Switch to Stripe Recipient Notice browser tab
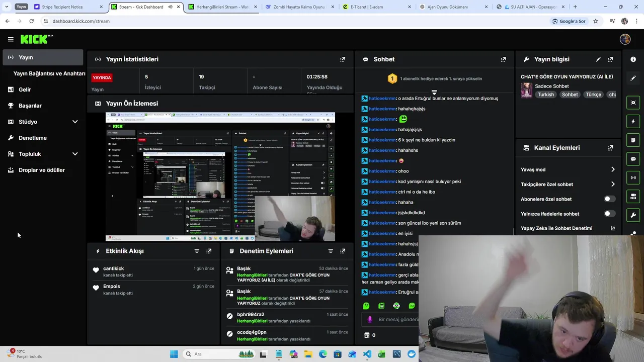The height and width of the screenshot is (362, 644). pos(69,7)
